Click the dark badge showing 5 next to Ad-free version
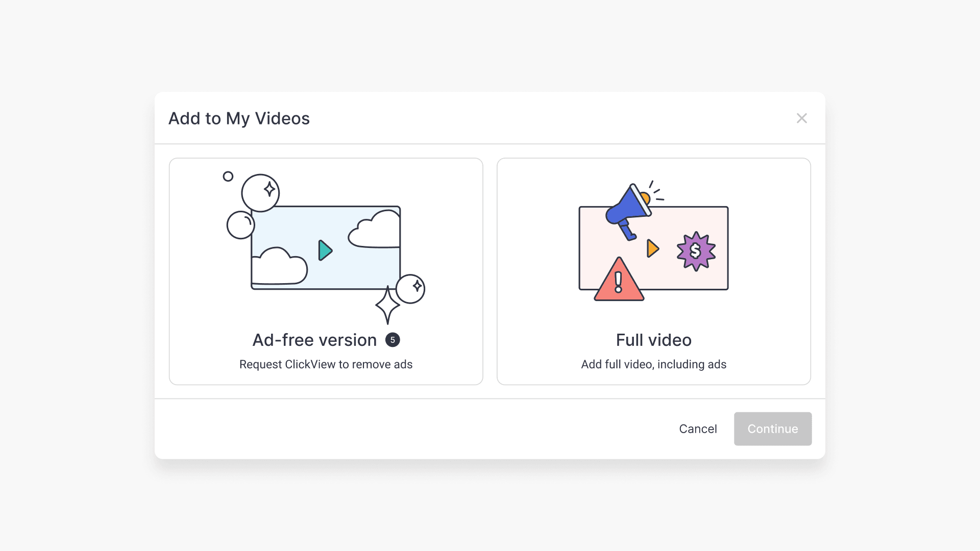Screen dimensions: 980x551 pyautogui.click(x=393, y=339)
